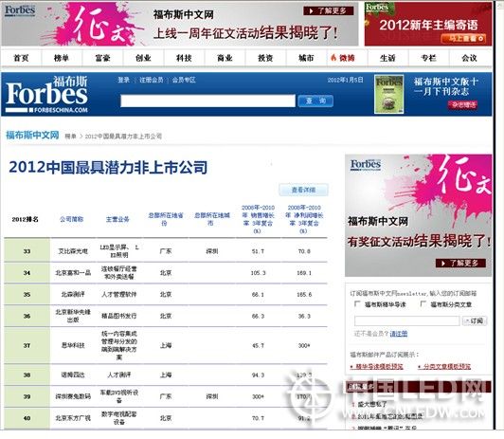Click the Forbes China logo in blue header
The image size is (504, 439).
[x=47, y=94]
